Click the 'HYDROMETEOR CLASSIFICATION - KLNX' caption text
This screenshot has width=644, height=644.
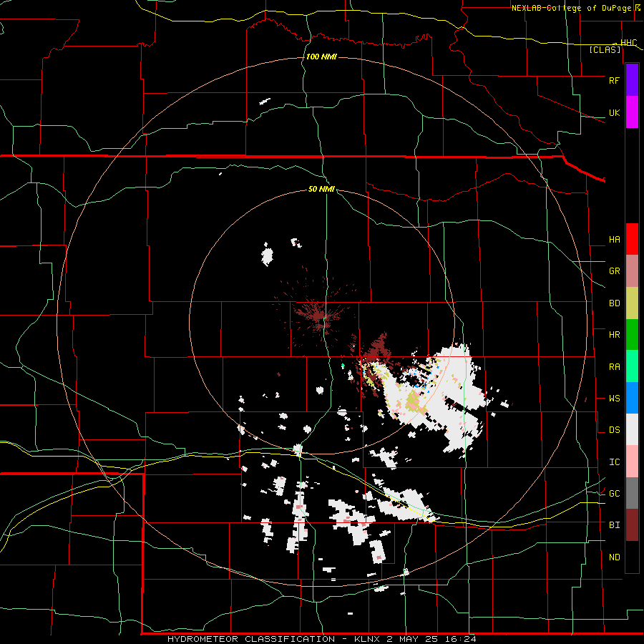click(x=275, y=639)
